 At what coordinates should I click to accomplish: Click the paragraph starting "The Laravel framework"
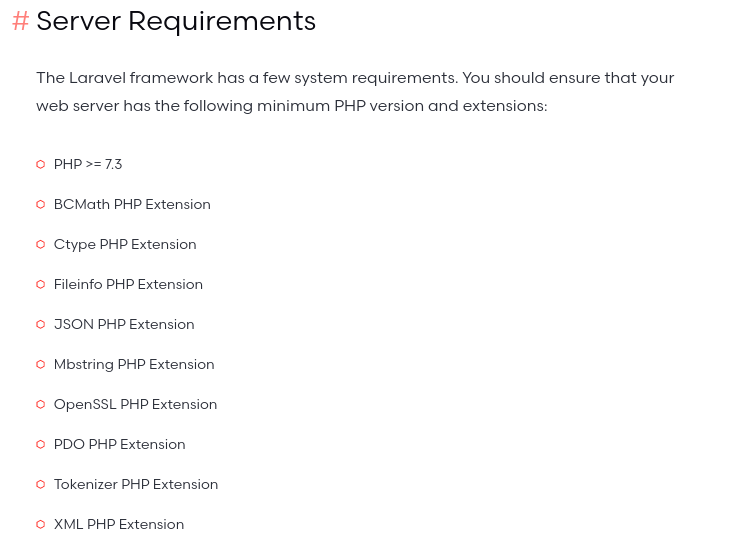[x=355, y=91]
